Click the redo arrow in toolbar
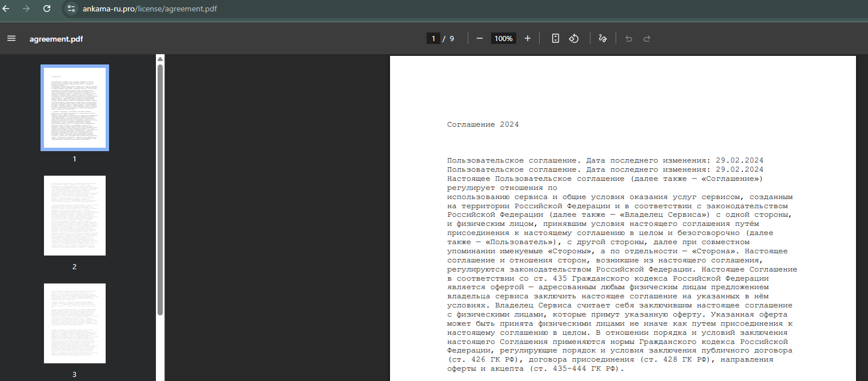 click(647, 38)
